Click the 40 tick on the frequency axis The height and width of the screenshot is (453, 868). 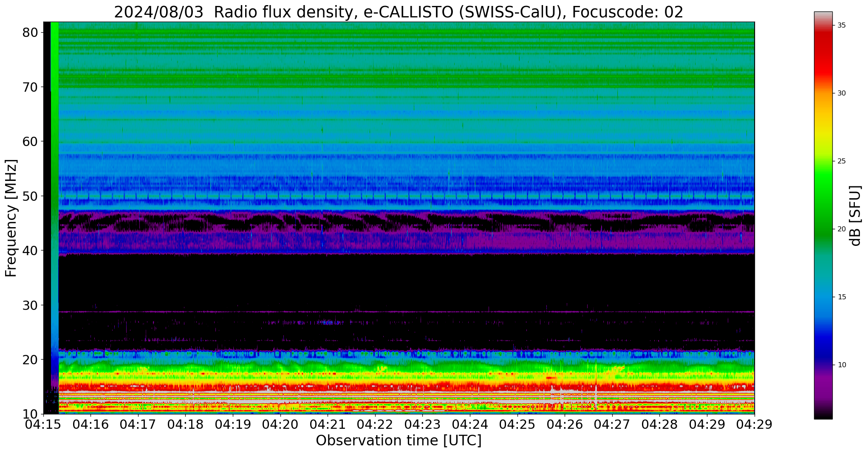click(x=30, y=250)
